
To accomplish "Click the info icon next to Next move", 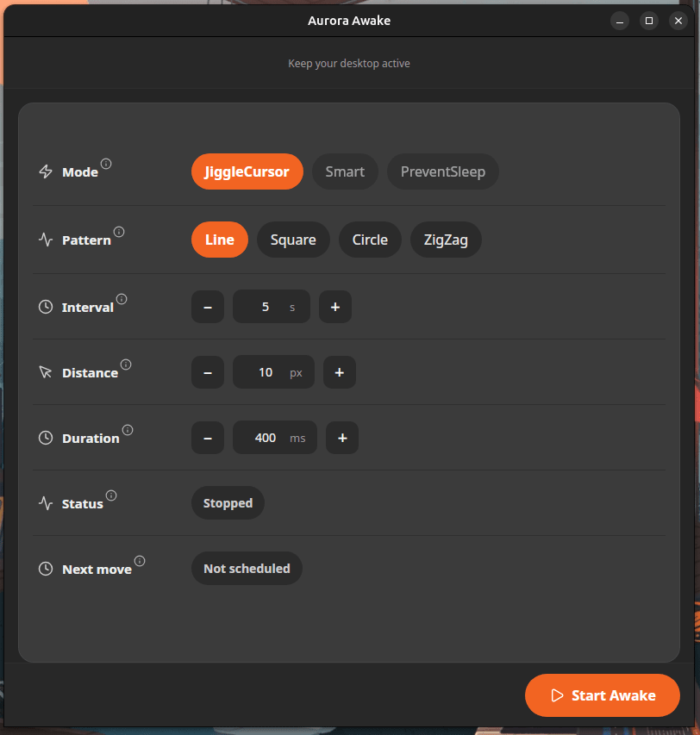I will pos(140,561).
